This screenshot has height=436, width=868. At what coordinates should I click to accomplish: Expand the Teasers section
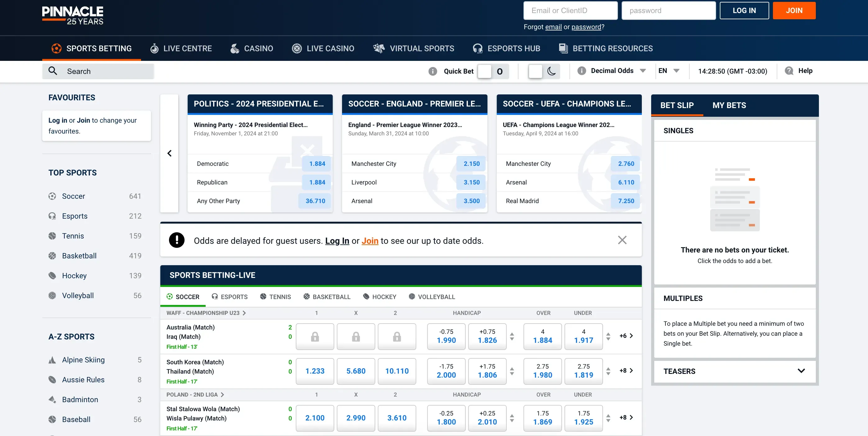click(801, 371)
